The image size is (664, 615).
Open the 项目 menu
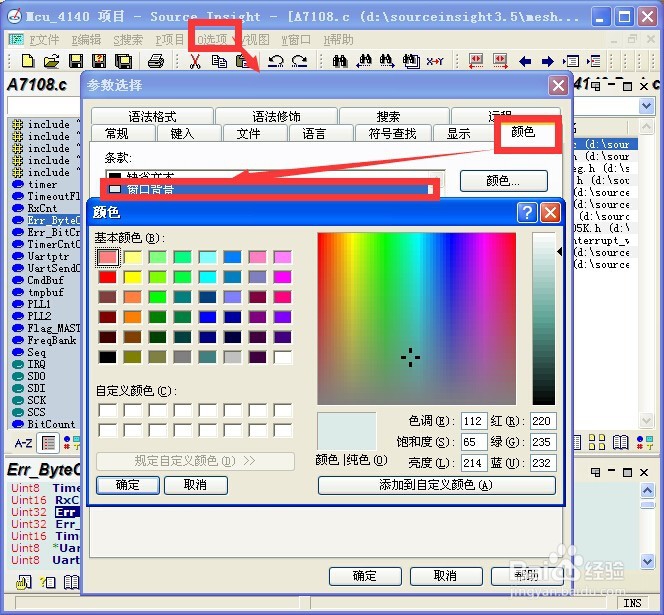click(x=169, y=40)
